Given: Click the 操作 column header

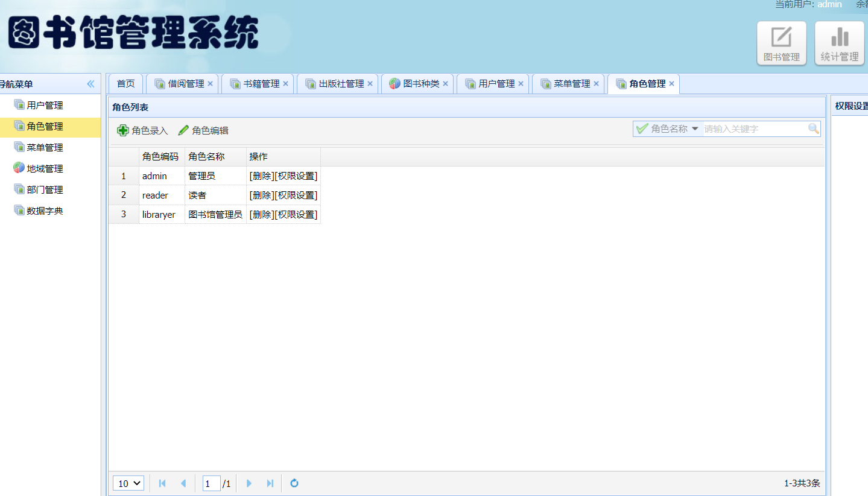Looking at the screenshot, I should coord(284,157).
